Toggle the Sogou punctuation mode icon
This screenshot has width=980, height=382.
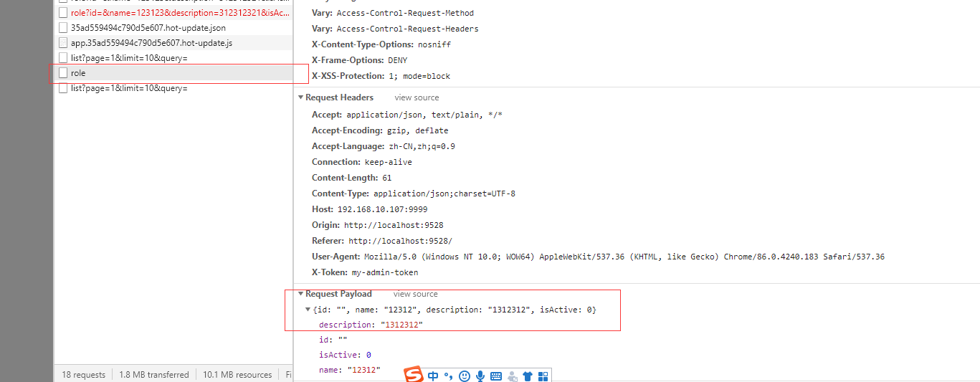click(x=449, y=376)
